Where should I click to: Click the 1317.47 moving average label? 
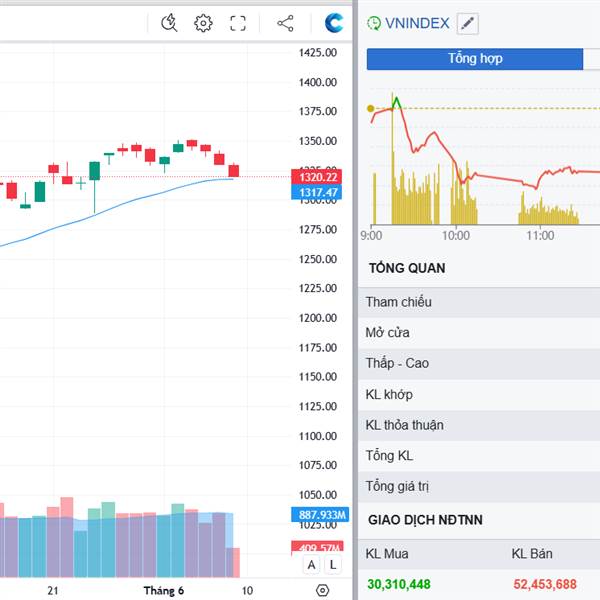316,192
